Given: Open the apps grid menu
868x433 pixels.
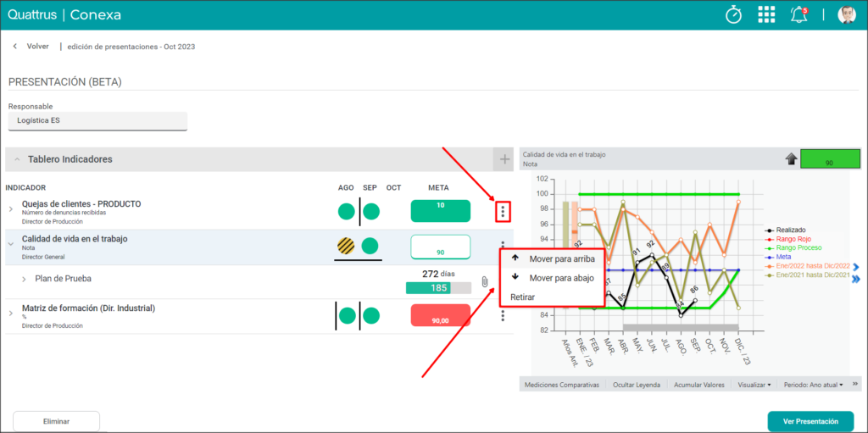Looking at the screenshot, I should tap(766, 15).
